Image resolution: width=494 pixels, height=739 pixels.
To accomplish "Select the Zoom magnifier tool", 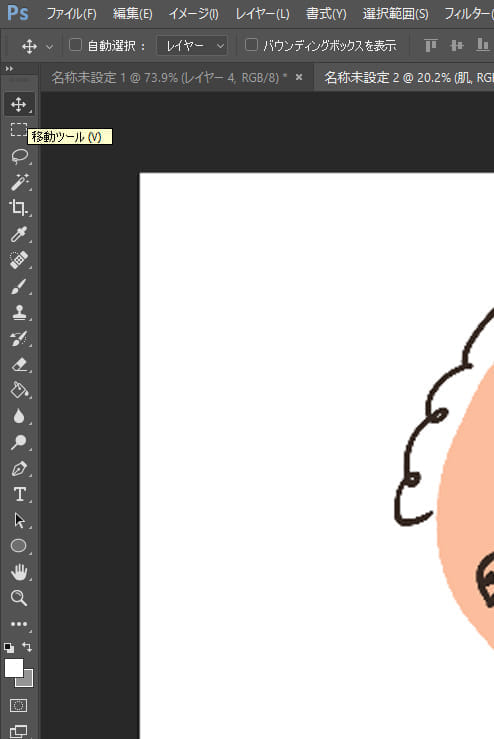I will pyautogui.click(x=19, y=598).
